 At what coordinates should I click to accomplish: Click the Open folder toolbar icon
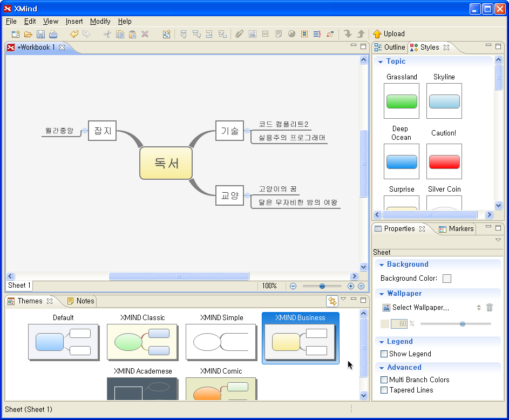(28, 34)
